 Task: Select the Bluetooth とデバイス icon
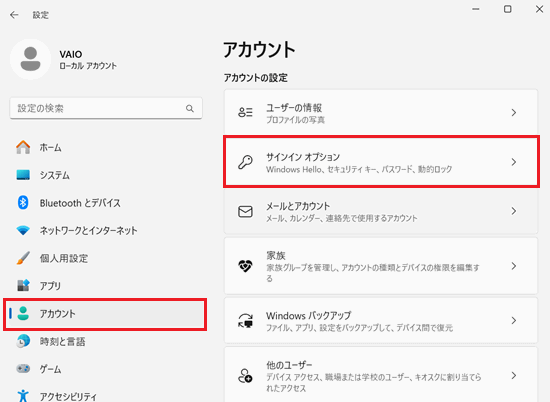[x=23, y=202]
